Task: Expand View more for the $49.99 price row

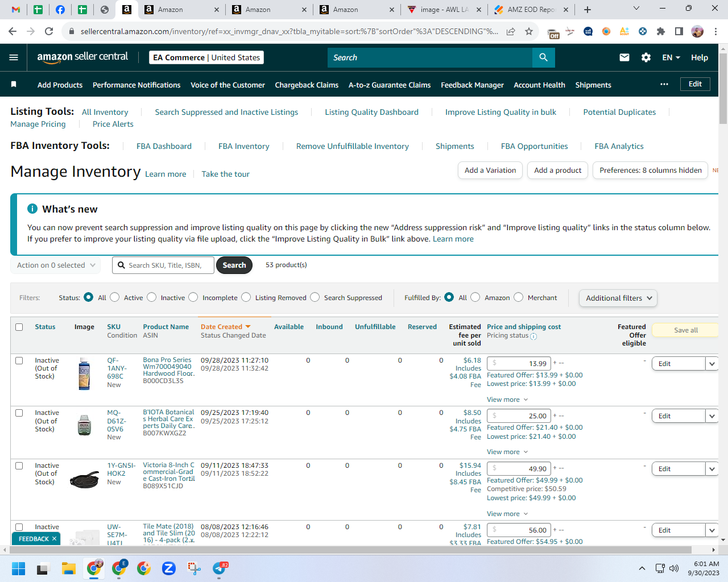Action: point(507,514)
